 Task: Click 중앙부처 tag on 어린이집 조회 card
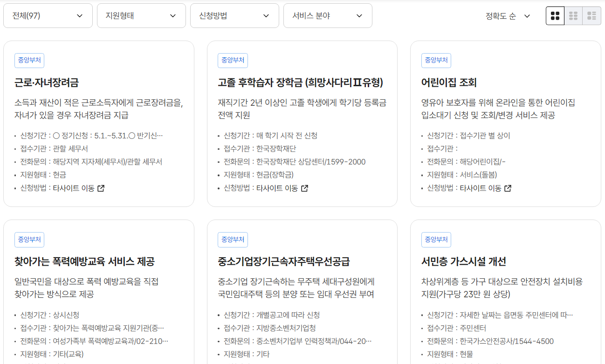[x=436, y=60]
